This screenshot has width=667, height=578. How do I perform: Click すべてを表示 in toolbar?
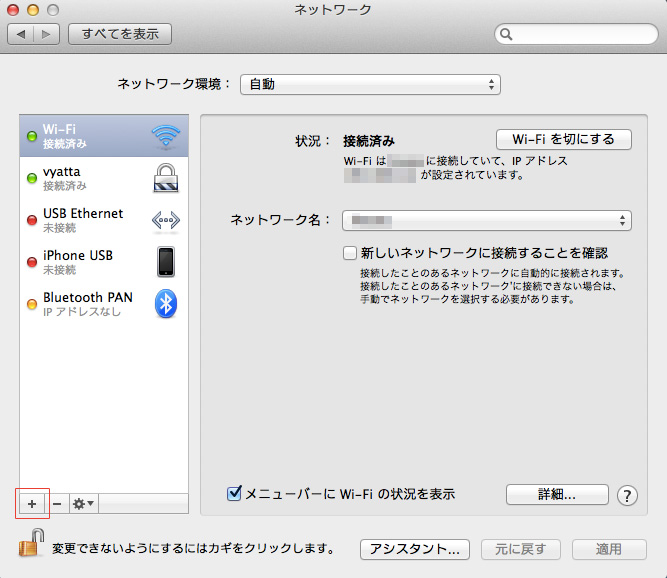(x=120, y=34)
